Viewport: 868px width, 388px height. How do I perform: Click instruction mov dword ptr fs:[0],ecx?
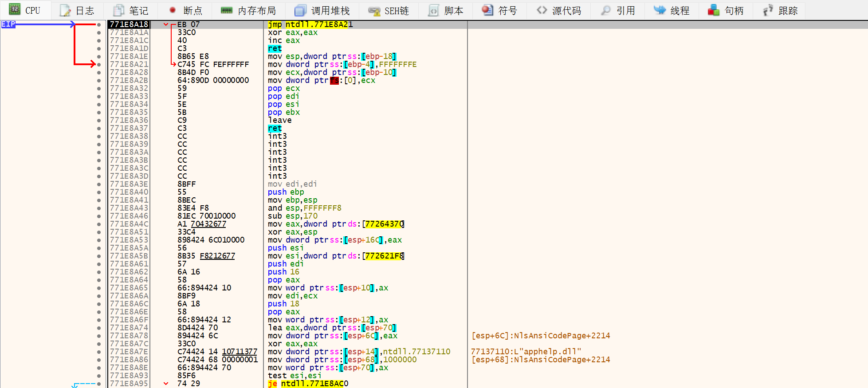pos(322,80)
